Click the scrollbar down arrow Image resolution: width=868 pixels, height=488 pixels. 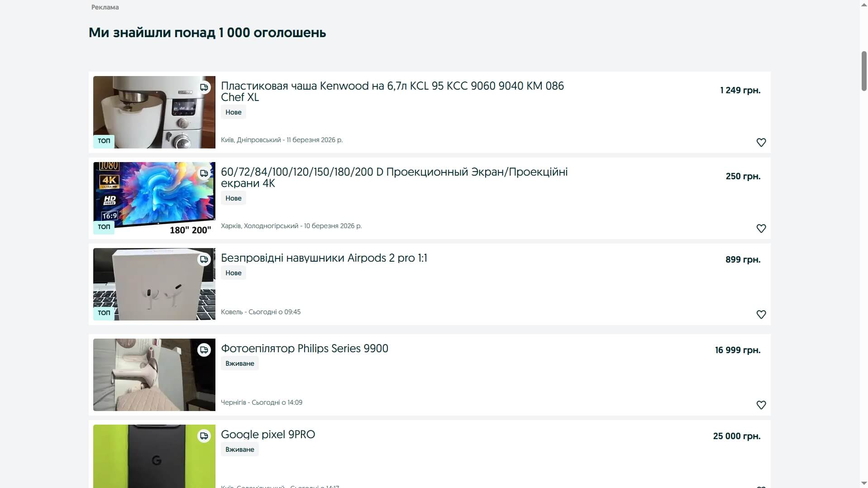(863, 483)
